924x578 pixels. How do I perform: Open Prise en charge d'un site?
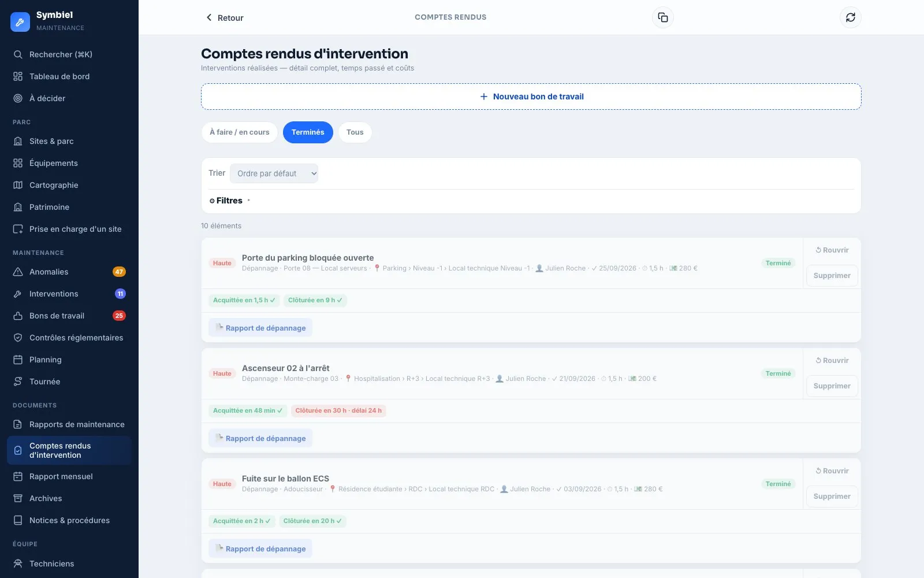(x=69, y=229)
